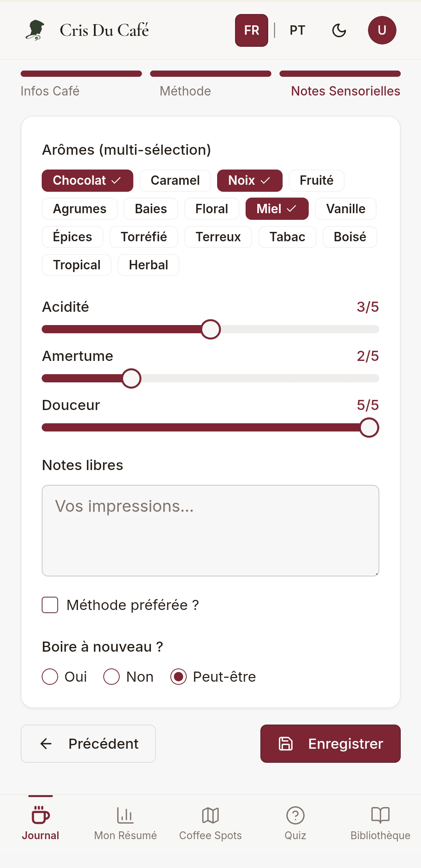Viewport: 421px width, 868px height.
Task: Focus the Notes libres text area
Action: coord(210,530)
